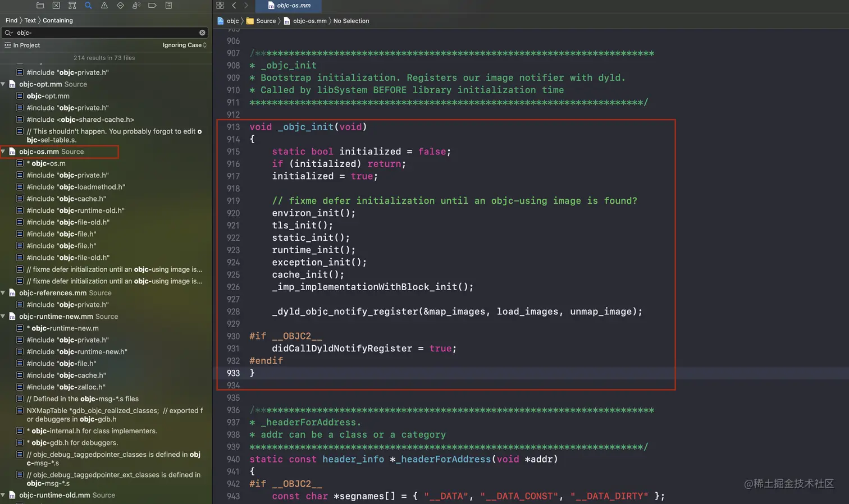
Task: Go forward in editor history
Action: [x=246, y=6]
